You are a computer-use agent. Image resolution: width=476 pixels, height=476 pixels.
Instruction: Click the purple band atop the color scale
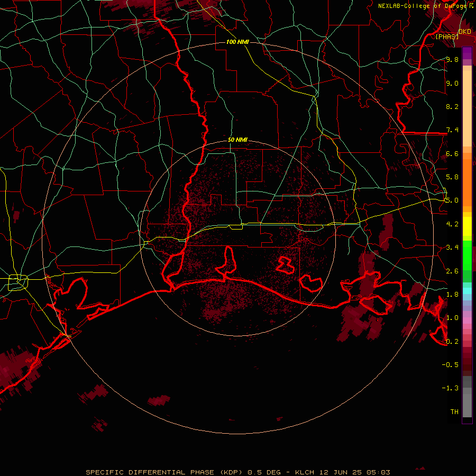coord(467,53)
